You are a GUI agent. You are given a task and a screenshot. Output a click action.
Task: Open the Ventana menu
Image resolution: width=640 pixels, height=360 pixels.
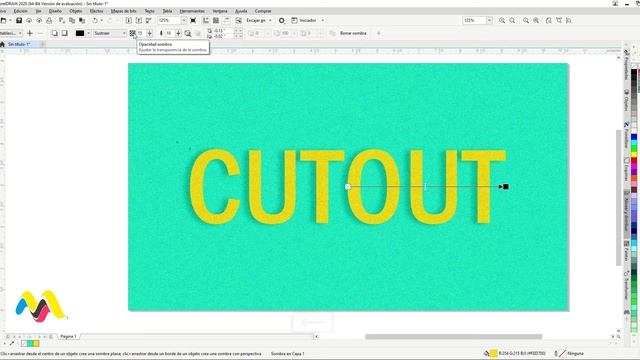click(x=220, y=11)
